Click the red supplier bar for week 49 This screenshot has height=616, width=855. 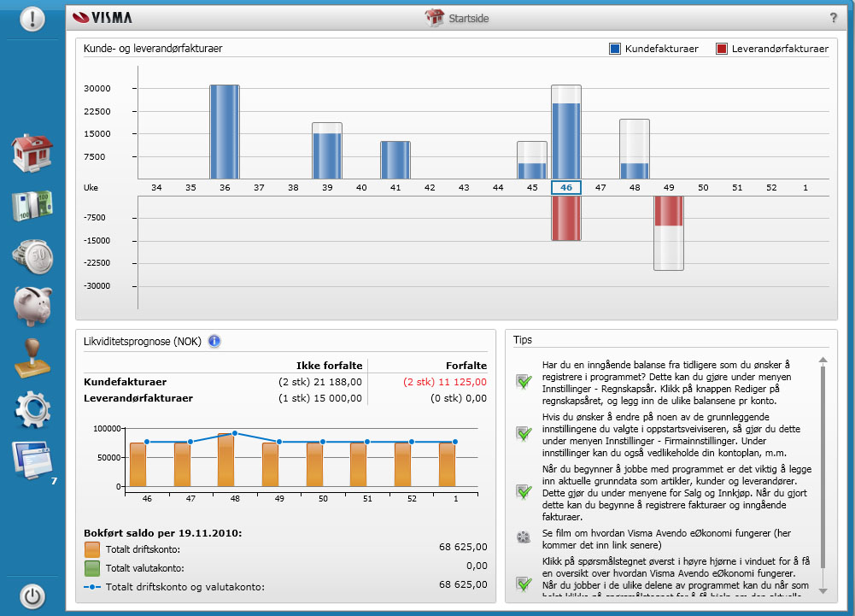coord(669,211)
